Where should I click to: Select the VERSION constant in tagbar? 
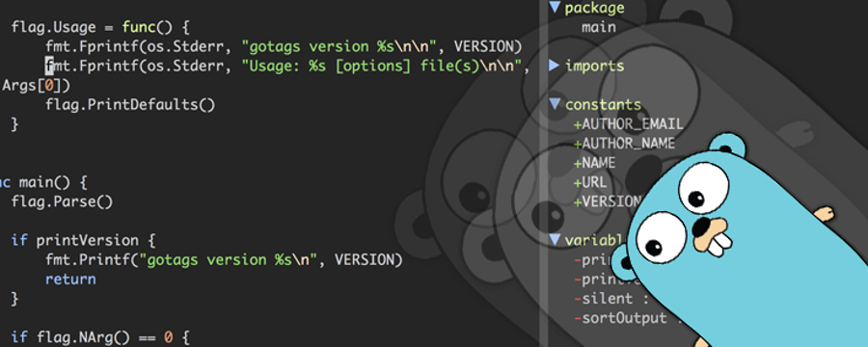(608, 202)
